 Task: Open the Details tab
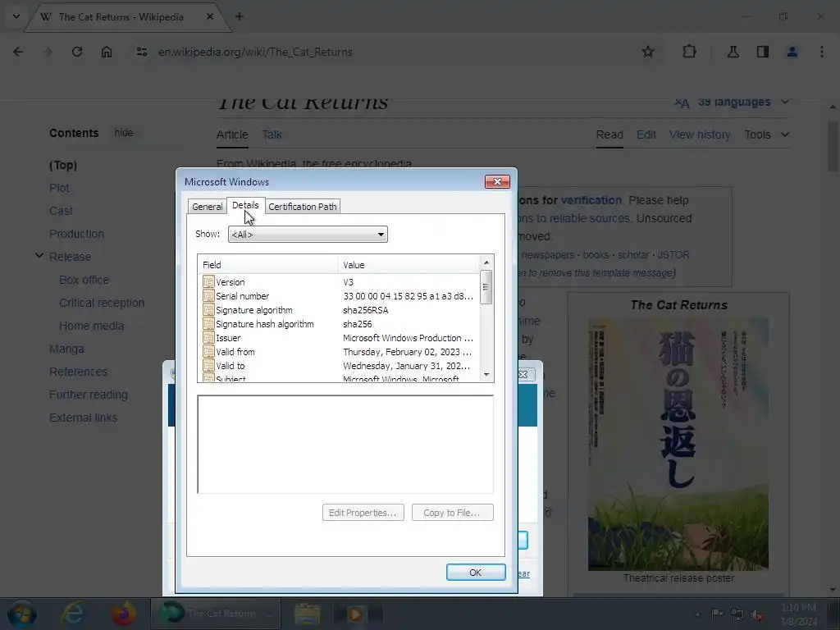(x=245, y=206)
